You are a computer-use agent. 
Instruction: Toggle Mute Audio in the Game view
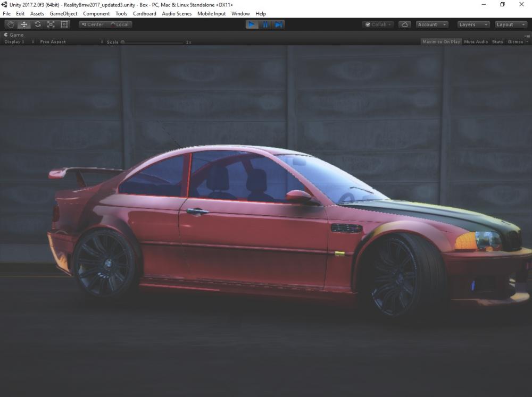pyautogui.click(x=476, y=41)
